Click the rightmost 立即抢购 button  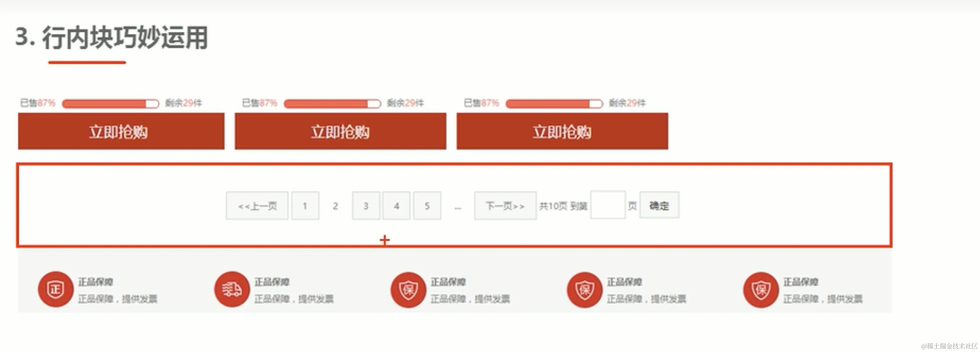click(x=562, y=131)
